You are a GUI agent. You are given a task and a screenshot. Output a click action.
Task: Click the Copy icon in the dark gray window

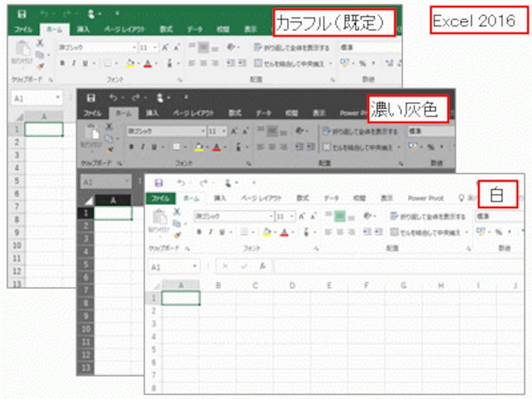click(x=108, y=138)
